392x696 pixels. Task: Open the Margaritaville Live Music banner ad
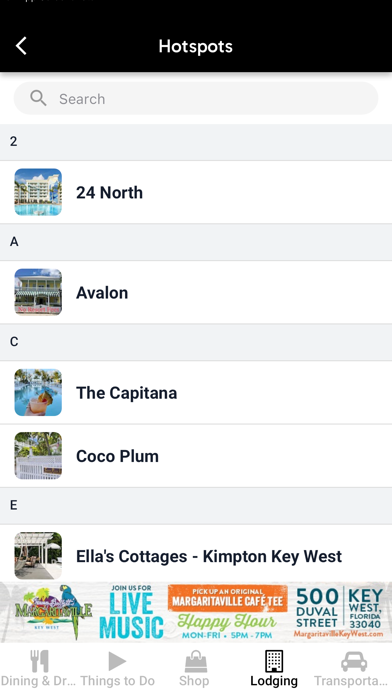[196, 612]
